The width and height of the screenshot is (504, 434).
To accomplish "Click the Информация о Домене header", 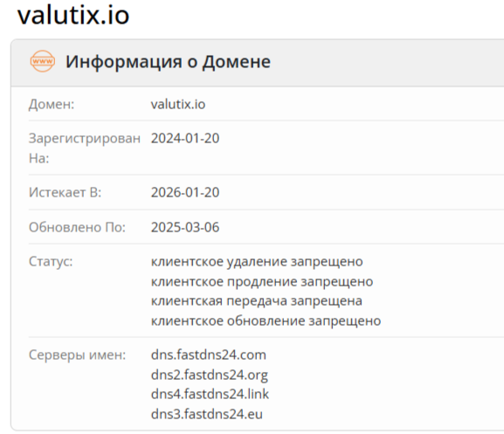I will tap(168, 61).
